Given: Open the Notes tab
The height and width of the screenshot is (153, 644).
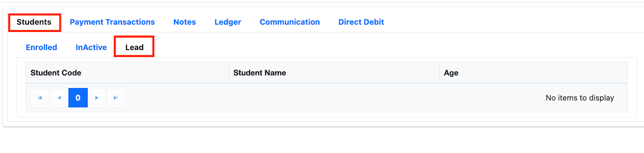Looking at the screenshot, I should tap(185, 22).
